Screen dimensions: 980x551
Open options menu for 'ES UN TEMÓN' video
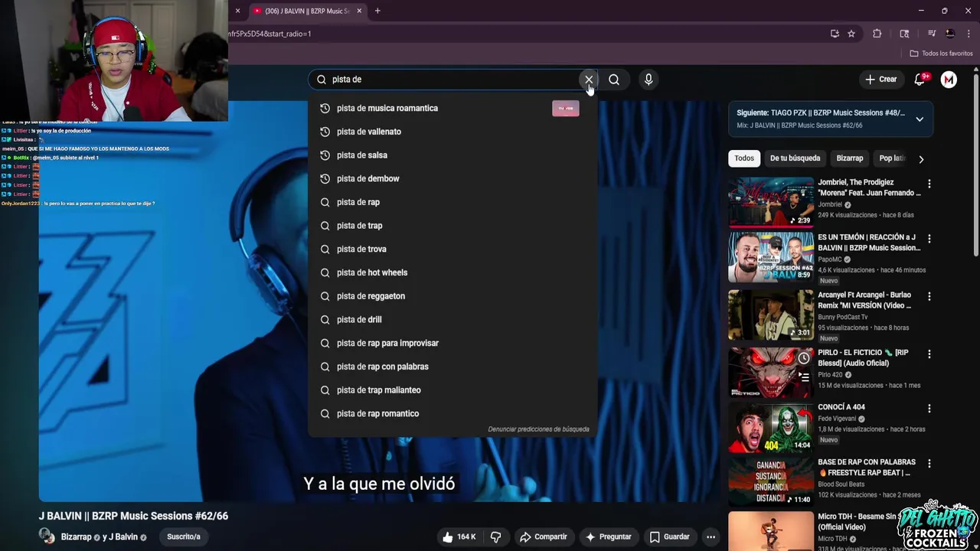click(929, 239)
